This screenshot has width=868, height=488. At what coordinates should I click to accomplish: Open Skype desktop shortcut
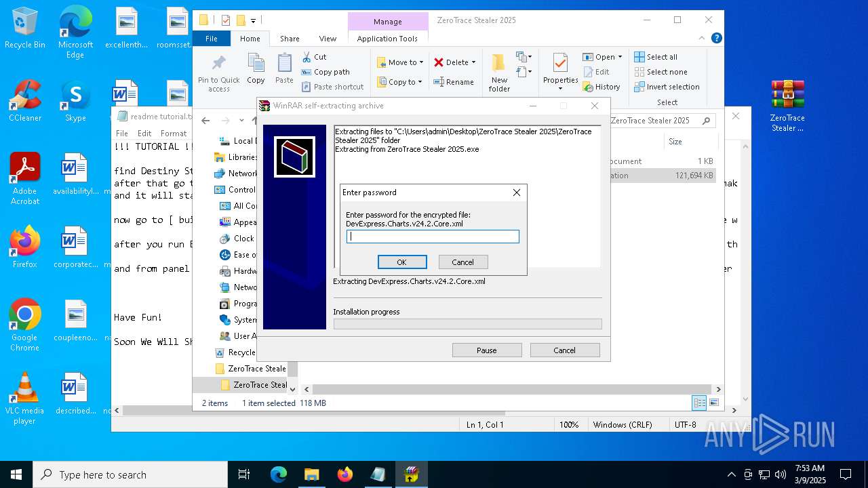tap(75, 101)
